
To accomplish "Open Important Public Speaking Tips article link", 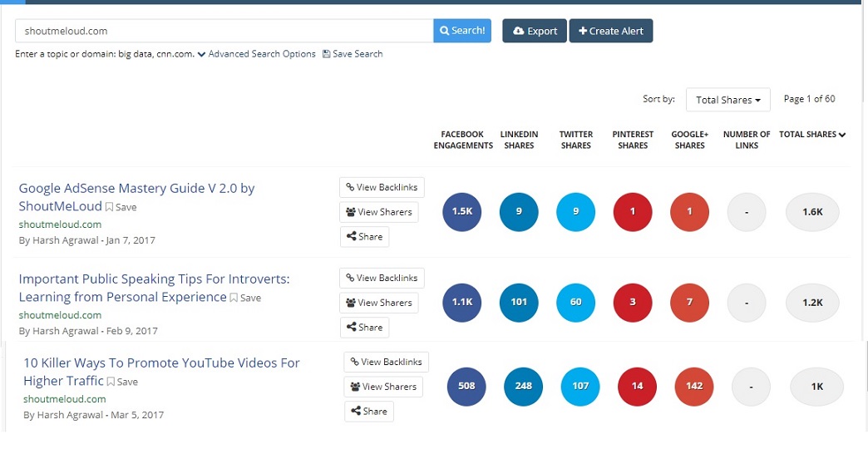I will tap(154, 288).
